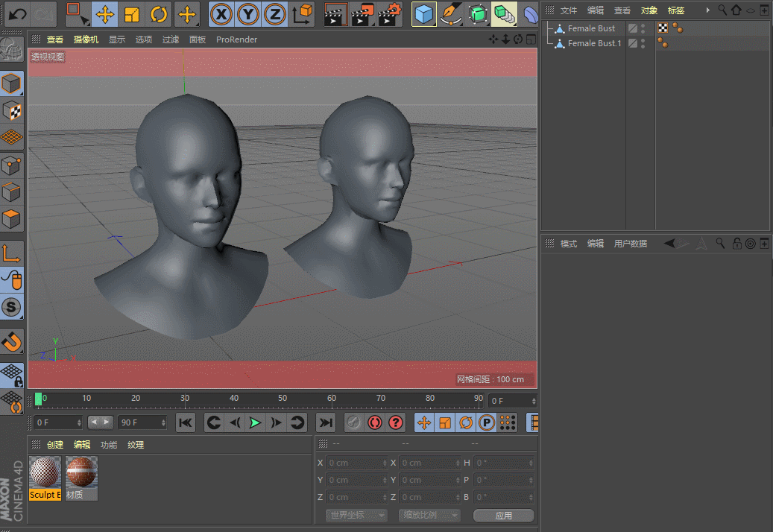Select the Scale tool in top toolbar
Screen dimensions: 773x532
coord(132,14)
